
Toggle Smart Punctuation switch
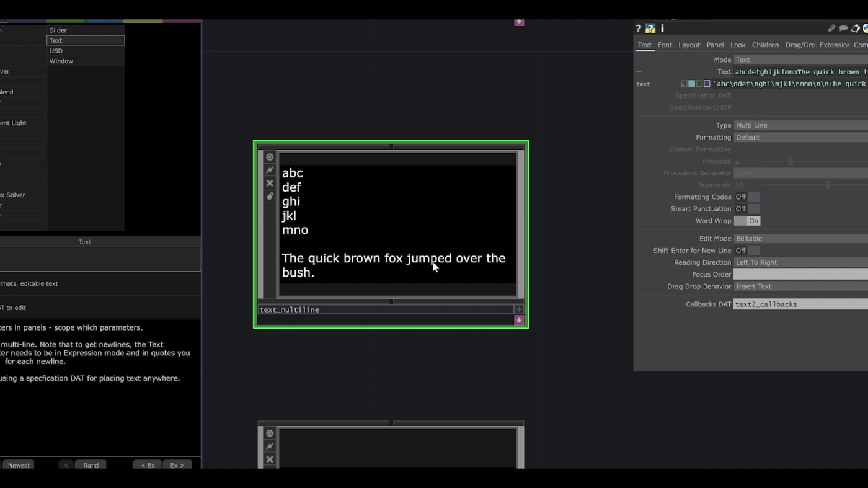point(747,209)
